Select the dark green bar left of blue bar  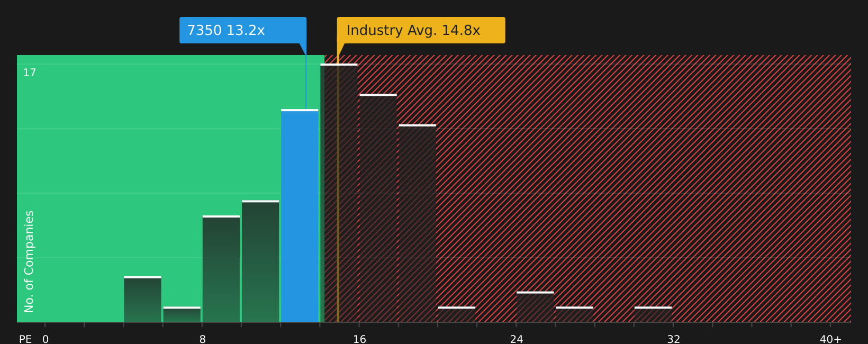[260, 261]
